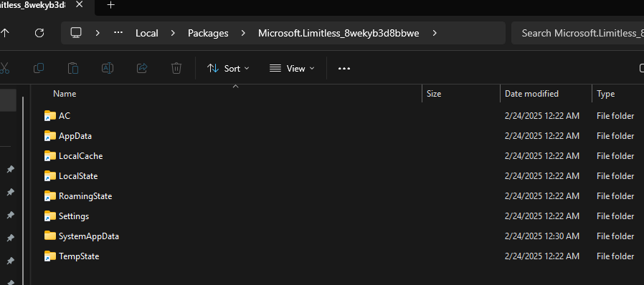Screen dimensions: 644x285
Task: Click the Refresh icon
Action: tap(39, 33)
